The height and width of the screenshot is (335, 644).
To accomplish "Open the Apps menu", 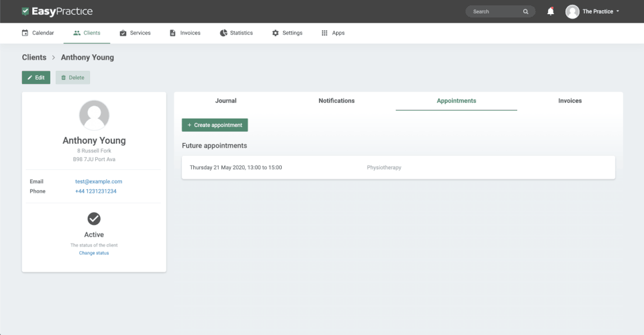I will click(333, 33).
